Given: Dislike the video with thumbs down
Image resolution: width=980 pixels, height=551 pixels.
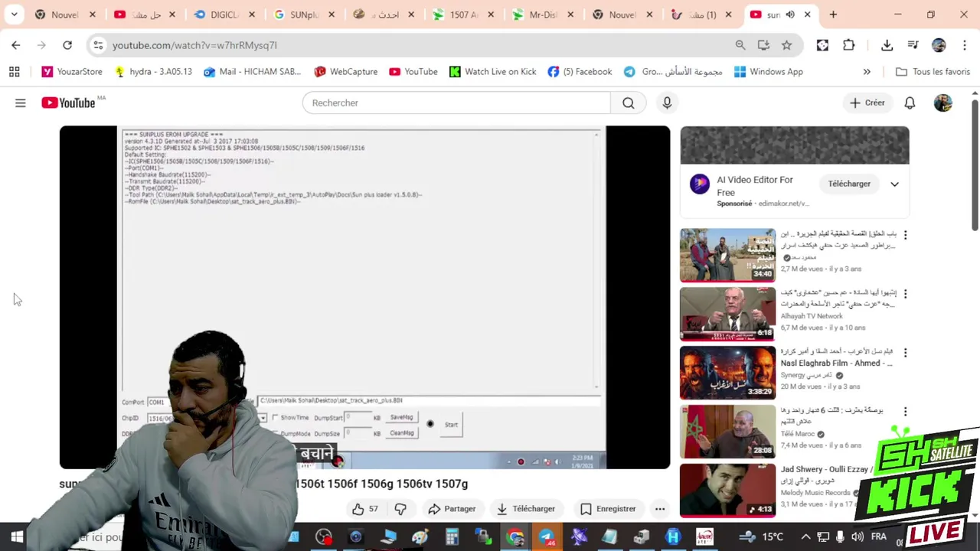Looking at the screenshot, I should pyautogui.click(x=400, y=509).
